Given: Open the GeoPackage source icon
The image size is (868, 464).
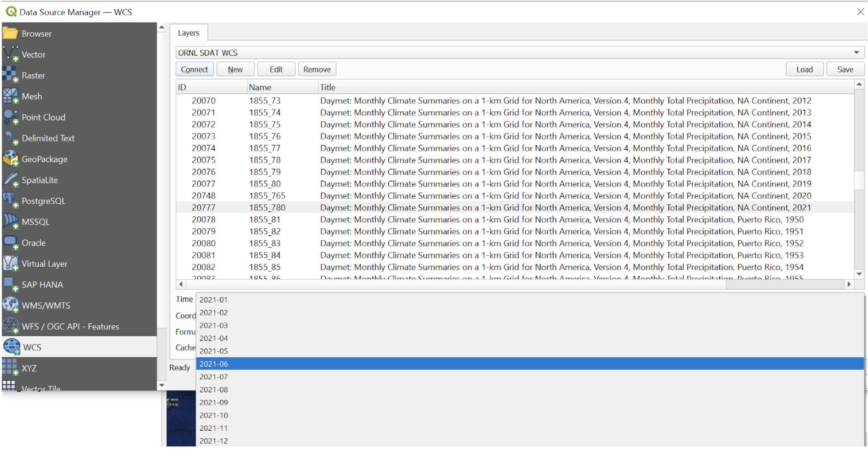Looking at the screenshot, I should [10, 159].
